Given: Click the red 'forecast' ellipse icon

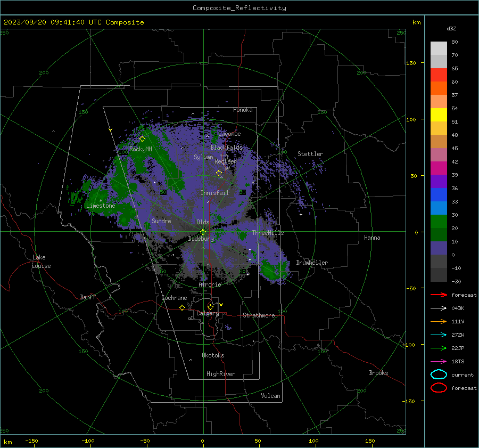Looking at the screenshot, I should coord(439,388).
